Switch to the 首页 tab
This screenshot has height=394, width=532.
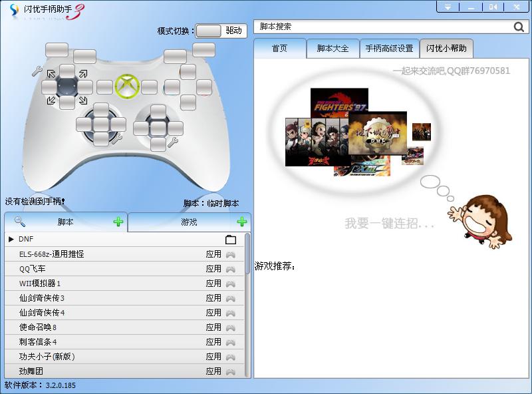click(x=279, y=48)
